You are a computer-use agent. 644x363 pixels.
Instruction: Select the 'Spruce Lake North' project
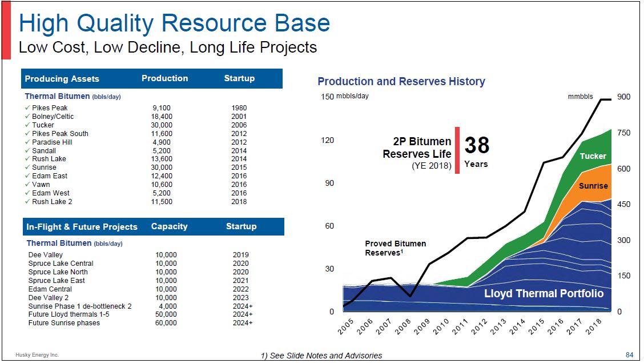pyautogui.click(x=58, y=272)
